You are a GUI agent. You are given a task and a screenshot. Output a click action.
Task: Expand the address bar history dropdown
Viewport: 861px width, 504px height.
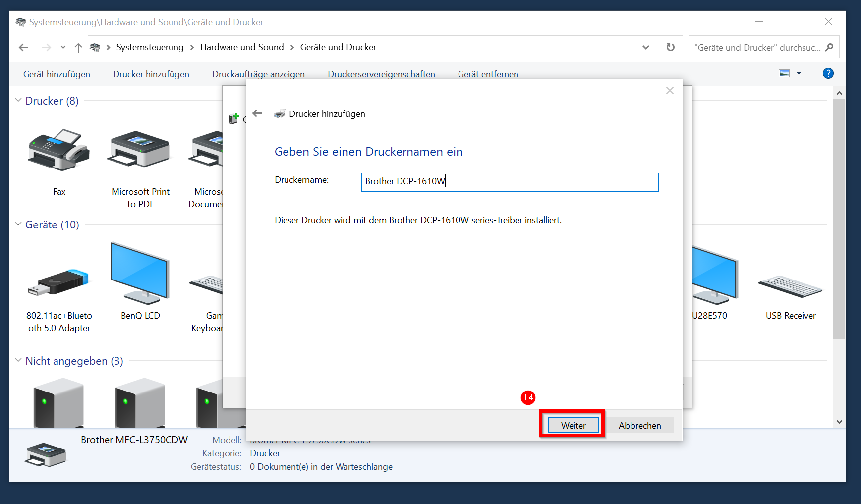pyautogui.click(x=645, y=47)
